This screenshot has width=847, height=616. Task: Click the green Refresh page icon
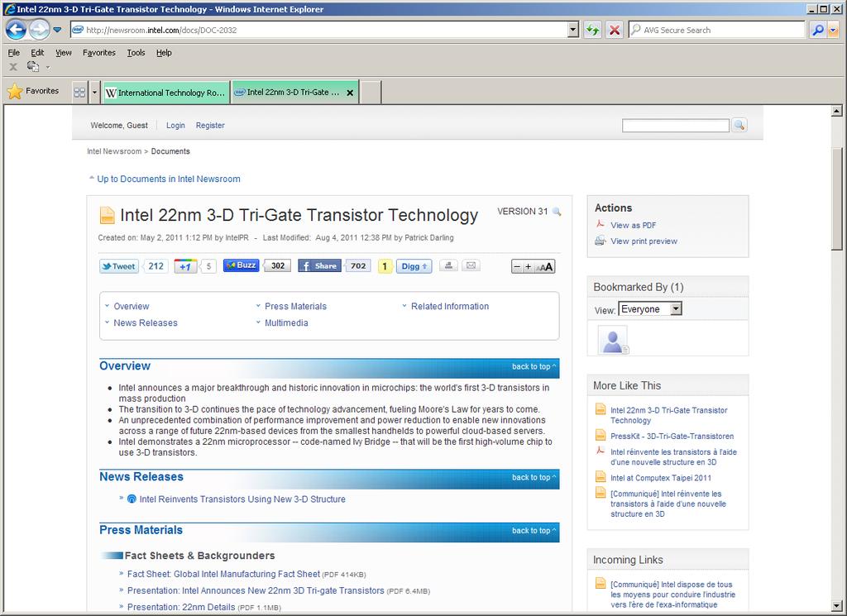592,30
